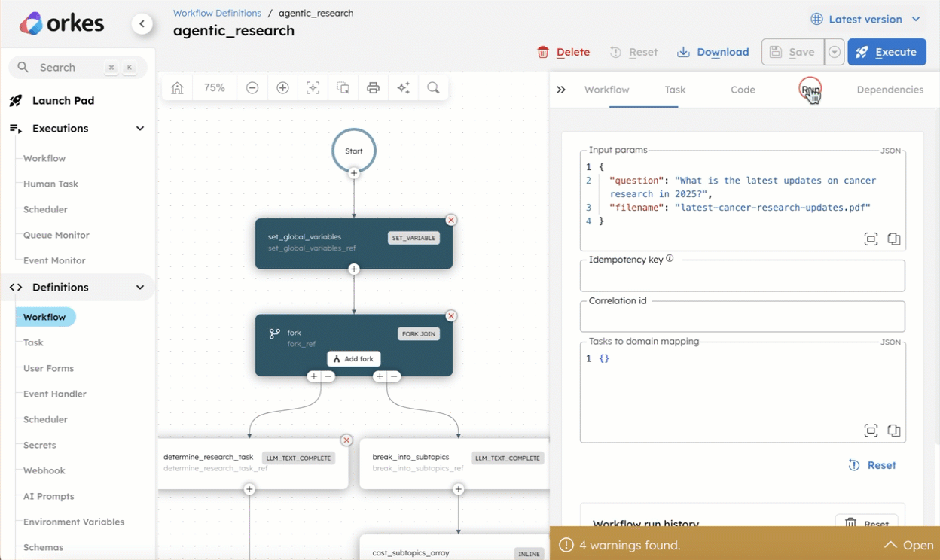940x560 pixels.
Task: Open Webhook page
Action: click(x=44, y=470)
